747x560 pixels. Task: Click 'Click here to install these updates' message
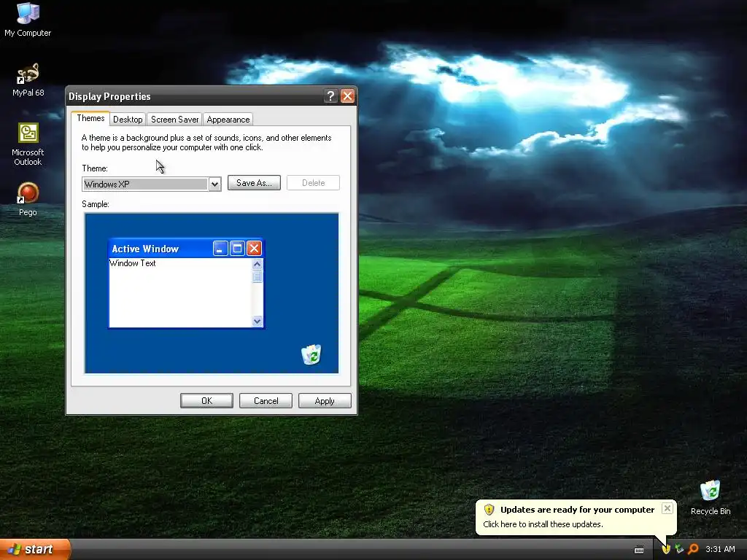(543, 524)
